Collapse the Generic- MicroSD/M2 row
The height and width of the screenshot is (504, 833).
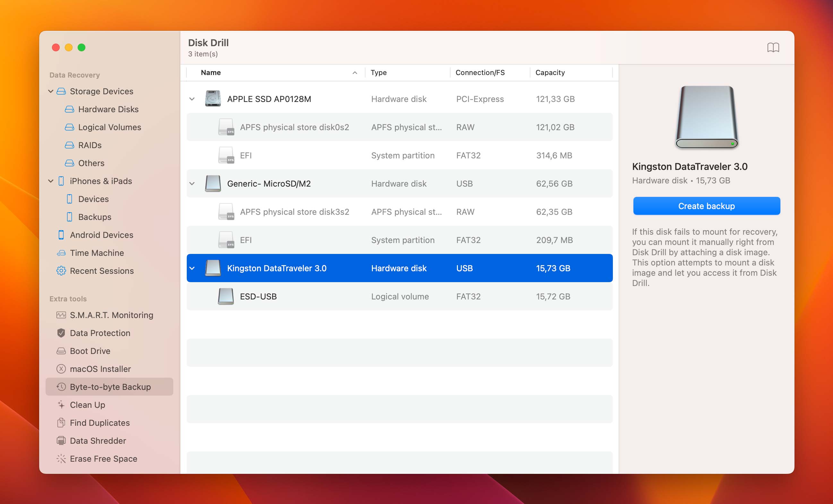point(192,183)
